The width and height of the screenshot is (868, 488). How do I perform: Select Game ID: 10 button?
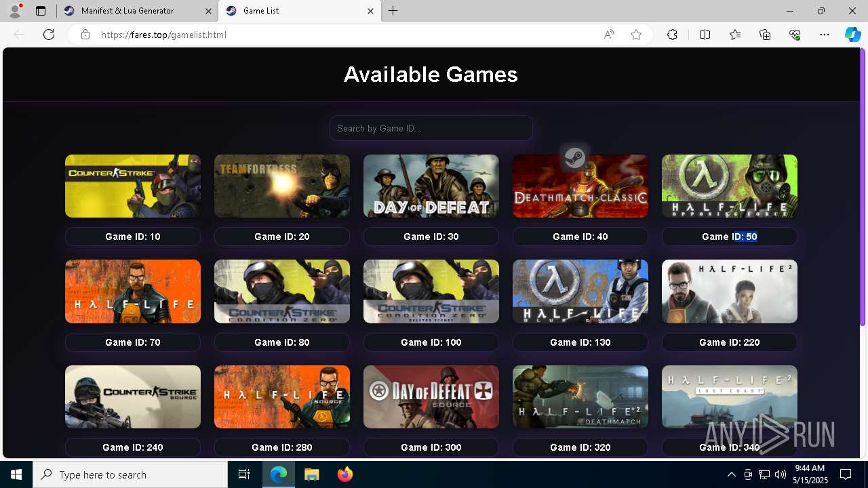[x=133, y=237]
